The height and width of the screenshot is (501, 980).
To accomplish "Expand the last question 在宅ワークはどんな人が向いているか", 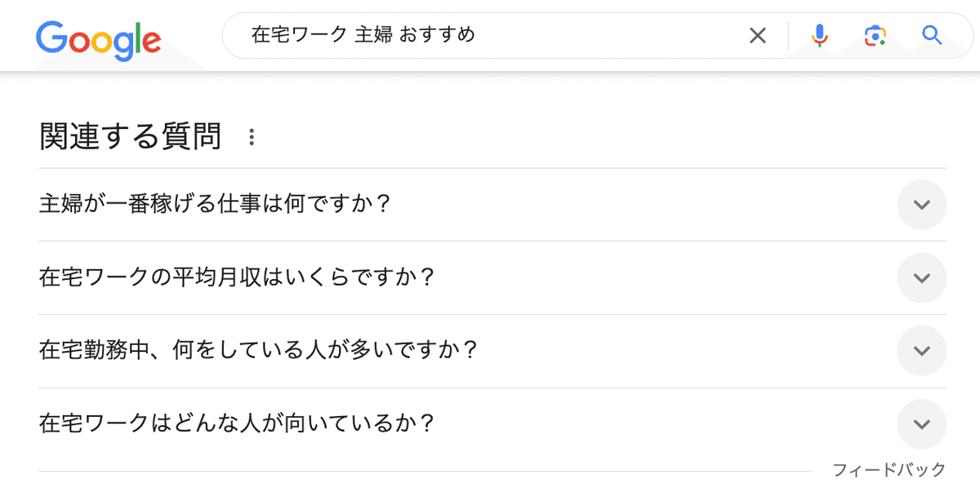I will (921, 424).
